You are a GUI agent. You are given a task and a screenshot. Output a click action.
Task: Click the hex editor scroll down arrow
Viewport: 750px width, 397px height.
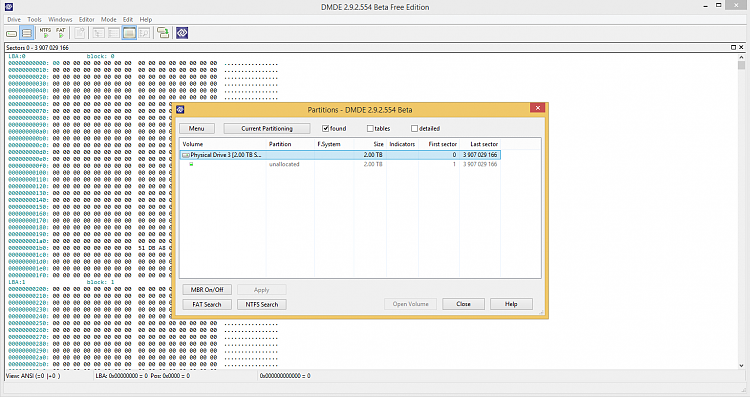[741, 365]
